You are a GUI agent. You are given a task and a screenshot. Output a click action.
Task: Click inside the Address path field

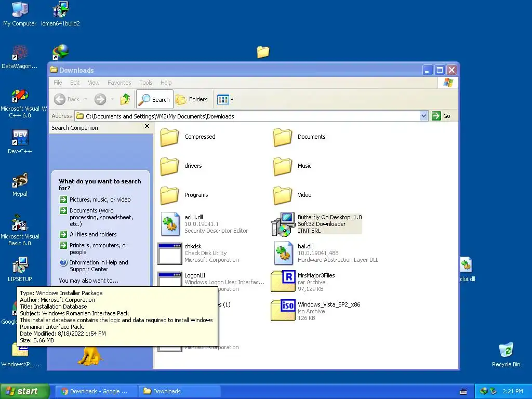click(x=247, y=116)
